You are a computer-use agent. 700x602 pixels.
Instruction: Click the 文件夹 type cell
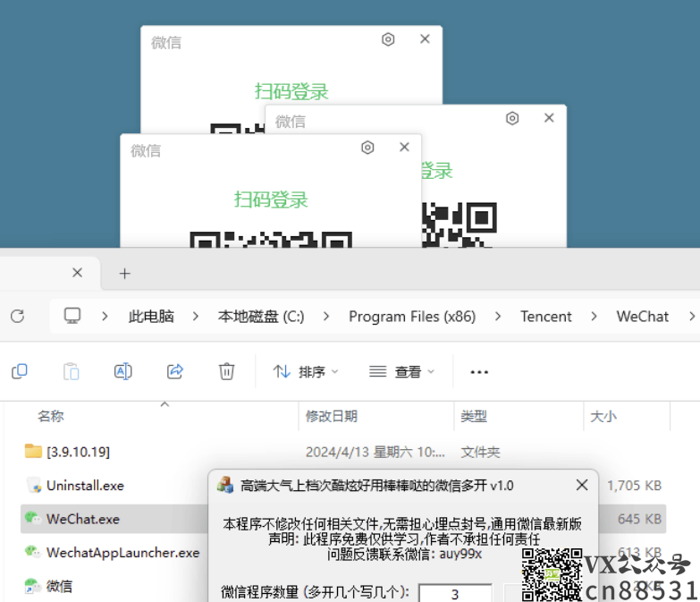480,452
